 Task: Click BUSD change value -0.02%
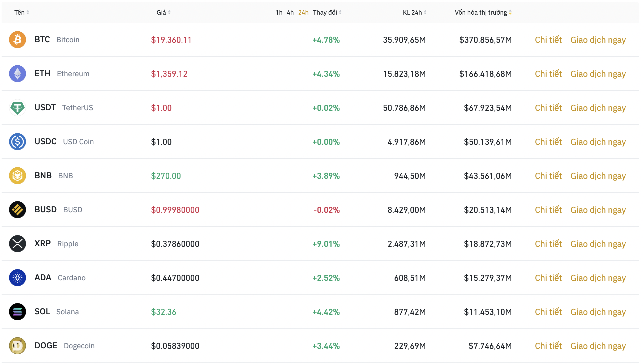[327, 210]
